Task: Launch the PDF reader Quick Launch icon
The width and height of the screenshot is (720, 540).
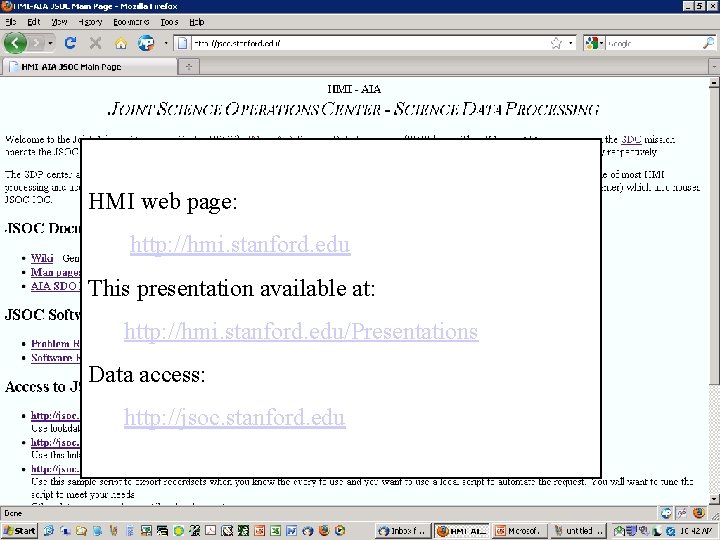Action: tap(211, 531)
